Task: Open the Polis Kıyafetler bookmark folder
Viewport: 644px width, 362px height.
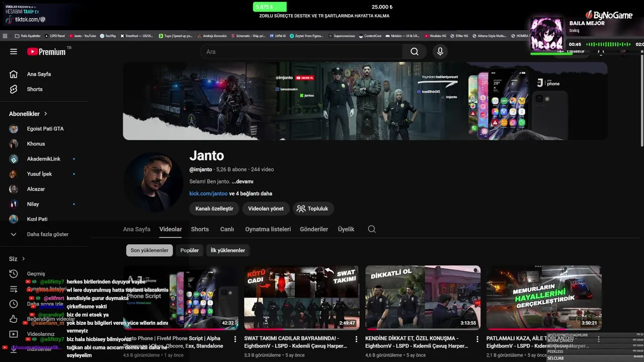Action: tap(28, 36)
